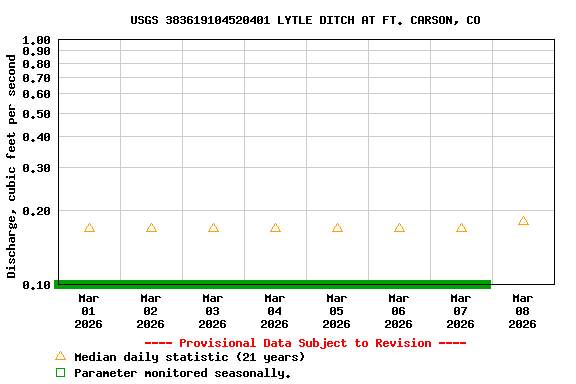The width and height of the screenshot is (576, 384).
Task: Click the 0.70 y-axis label
Action: pos(36,78)
